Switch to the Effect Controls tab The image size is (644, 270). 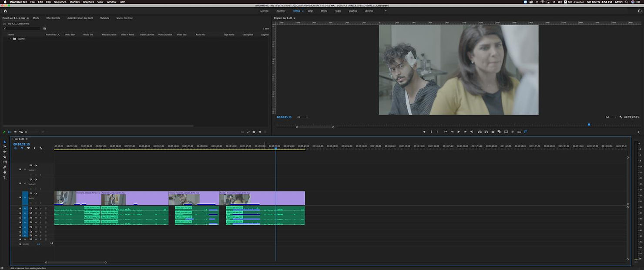click(53, 18)
